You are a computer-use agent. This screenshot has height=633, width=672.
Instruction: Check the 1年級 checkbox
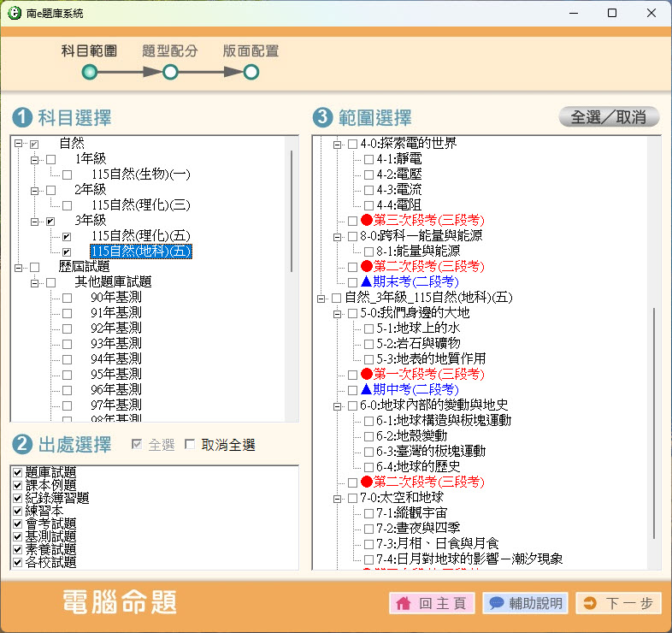51,160
